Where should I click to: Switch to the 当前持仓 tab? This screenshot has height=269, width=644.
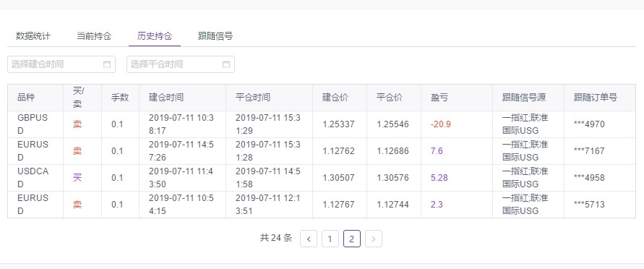[x=94, y=36]
